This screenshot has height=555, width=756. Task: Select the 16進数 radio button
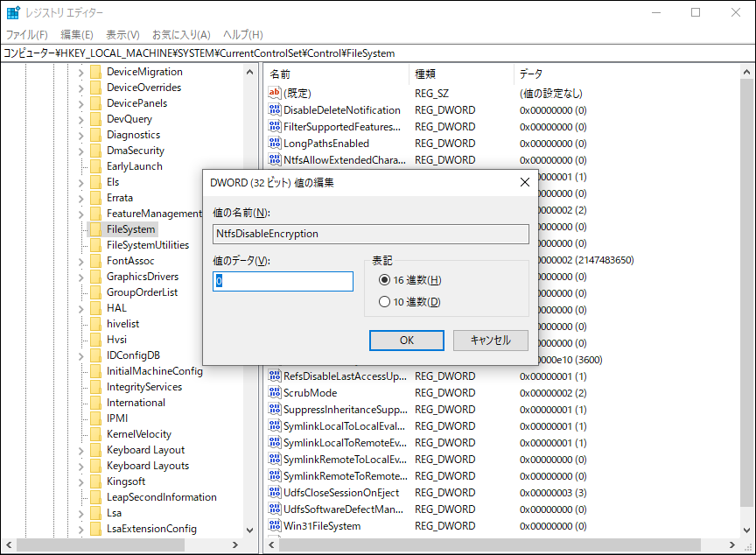click(x=385, y=278)
